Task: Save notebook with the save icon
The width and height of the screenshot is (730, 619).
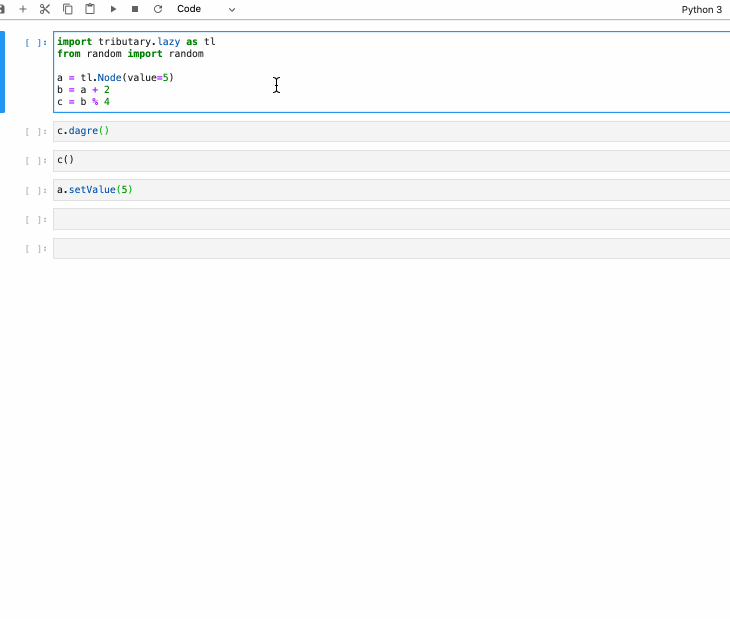Action: 2,9
